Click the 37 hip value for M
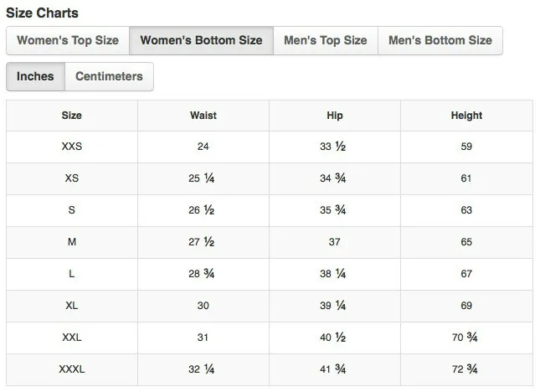540x392 pixels. tap(334, 242)
